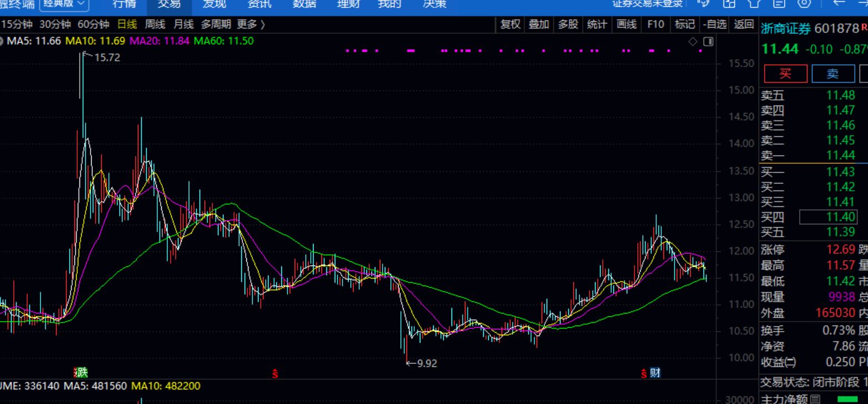This screenshot has height=404, width=868.
Task: Click the blue 卖 sell button
Action: [833, 73]
